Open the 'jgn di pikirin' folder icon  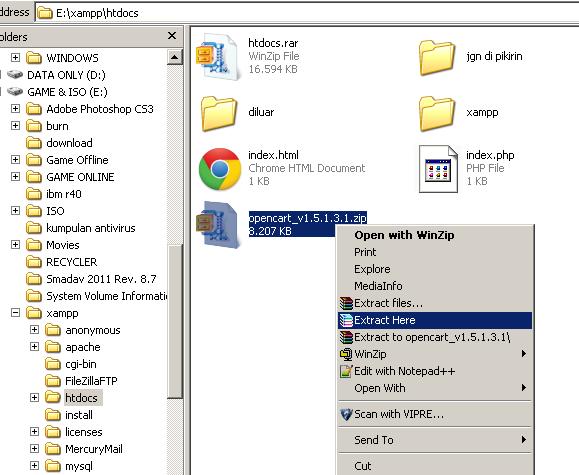(437, 58)
